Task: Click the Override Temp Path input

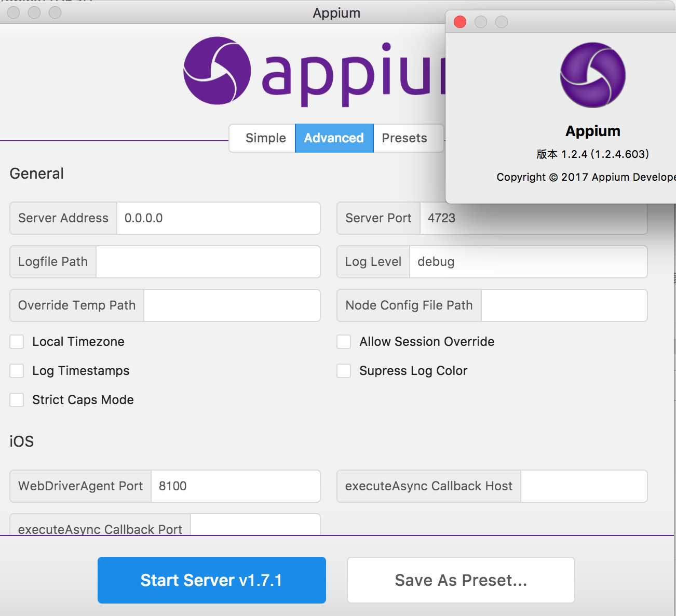Action: pyautogui.click(x=232, y=305)
